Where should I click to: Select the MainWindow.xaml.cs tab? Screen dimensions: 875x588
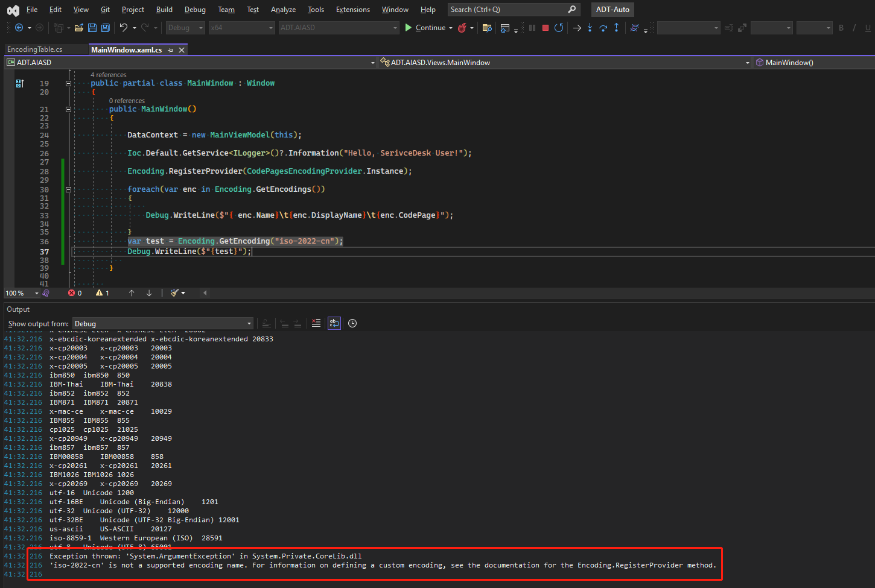click(126, 50)
